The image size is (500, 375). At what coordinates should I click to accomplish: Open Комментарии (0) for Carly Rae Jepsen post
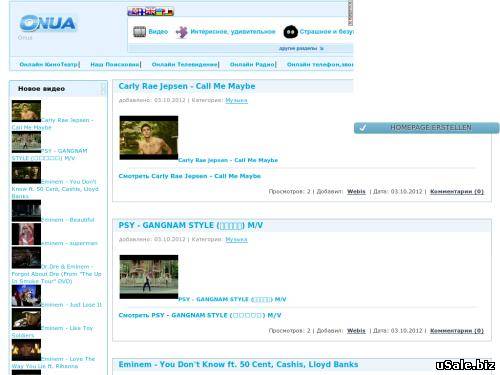pos(457,191)
